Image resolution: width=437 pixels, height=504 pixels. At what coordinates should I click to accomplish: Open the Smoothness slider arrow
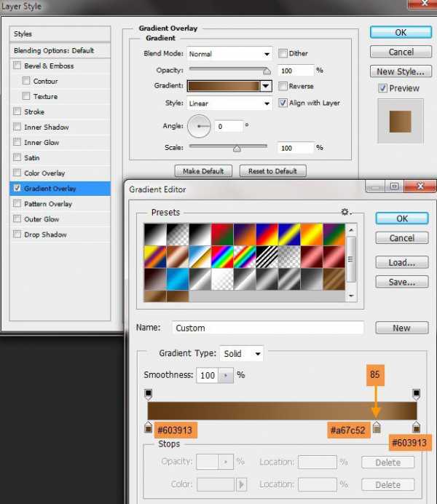226,375
